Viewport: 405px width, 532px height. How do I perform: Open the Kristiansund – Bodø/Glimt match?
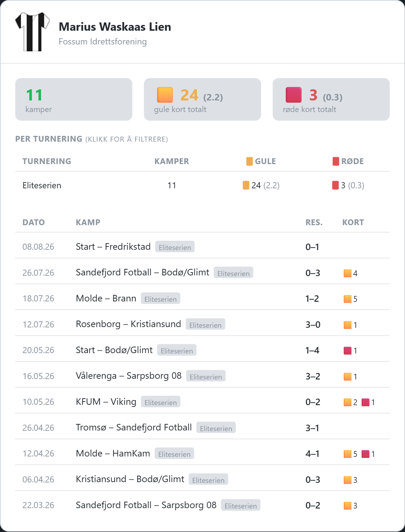click(x=202, y=480)
